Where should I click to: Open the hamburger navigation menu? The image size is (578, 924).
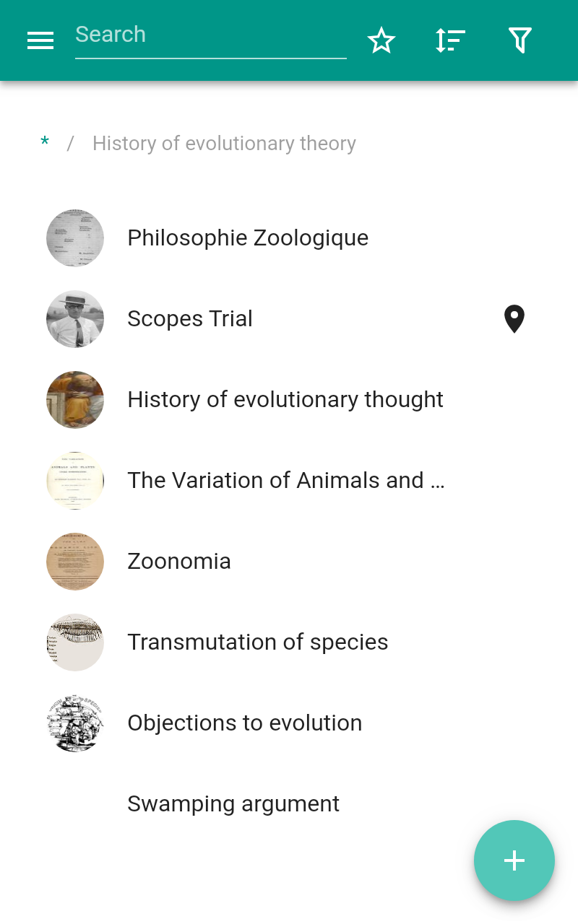[40, 40]
